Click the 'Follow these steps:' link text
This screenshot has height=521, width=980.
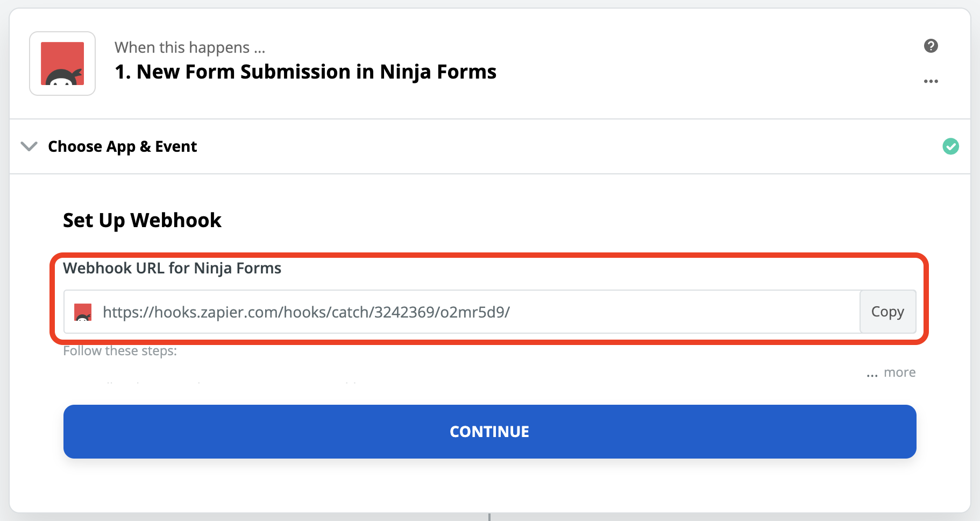pos(120,350)
